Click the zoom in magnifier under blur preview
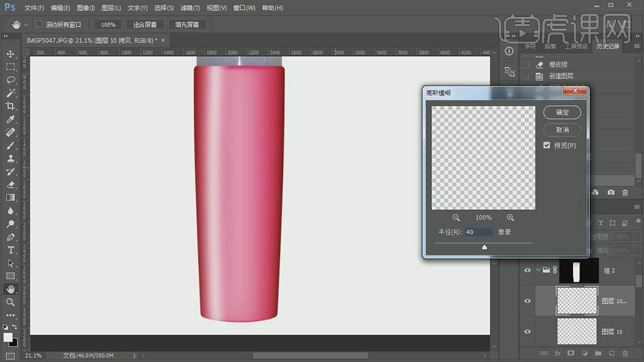 click(x=511, y=218)
